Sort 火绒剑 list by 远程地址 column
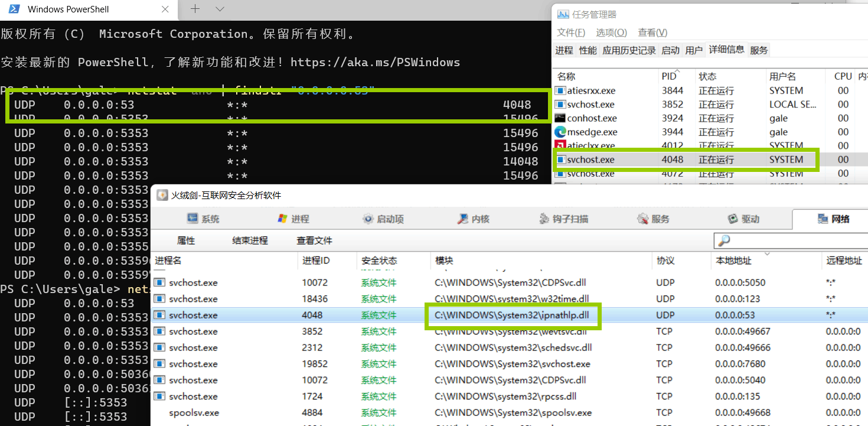 point(844,261)
